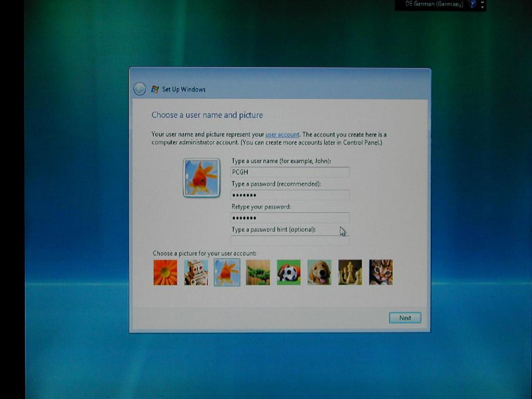The height and width of the screenshot is (399, 532).
Task: Focus the Retype your password field
Action: pyautogui.click(x=290, y=218)
